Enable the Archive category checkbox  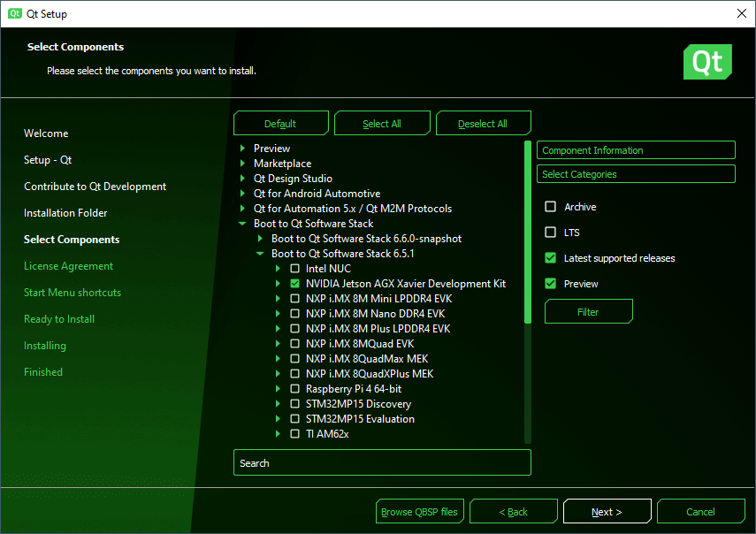coord(551,207)
